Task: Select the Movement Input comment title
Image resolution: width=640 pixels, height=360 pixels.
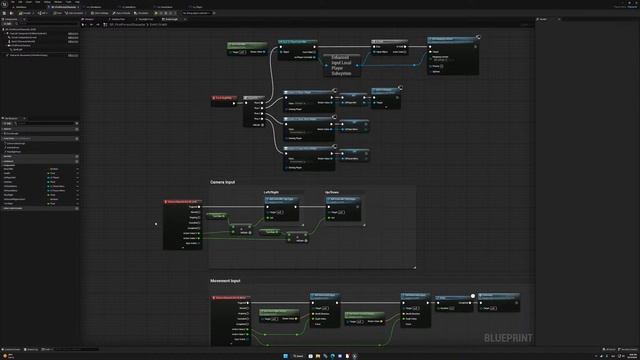Action: 225,281
